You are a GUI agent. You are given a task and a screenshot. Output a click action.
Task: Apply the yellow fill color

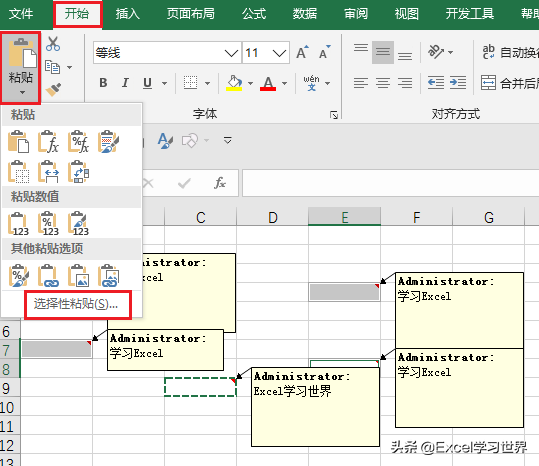coord(234,83)
